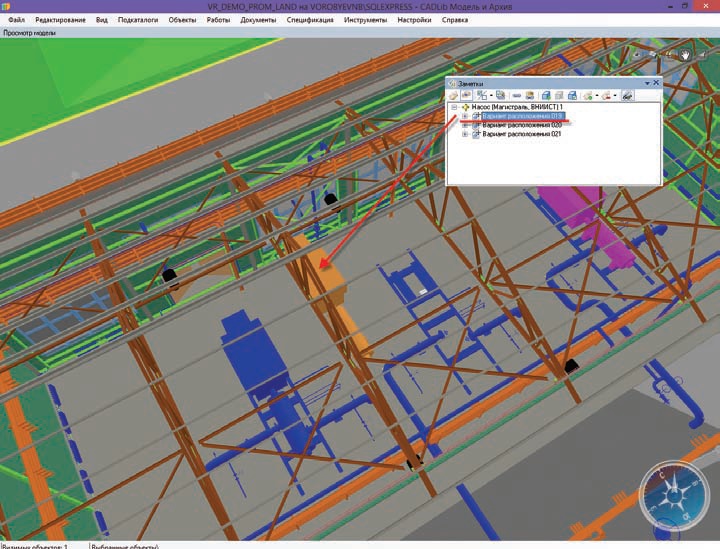Click the second viewport navigation icon
720x549 pixels.
[x=652, y=54]
